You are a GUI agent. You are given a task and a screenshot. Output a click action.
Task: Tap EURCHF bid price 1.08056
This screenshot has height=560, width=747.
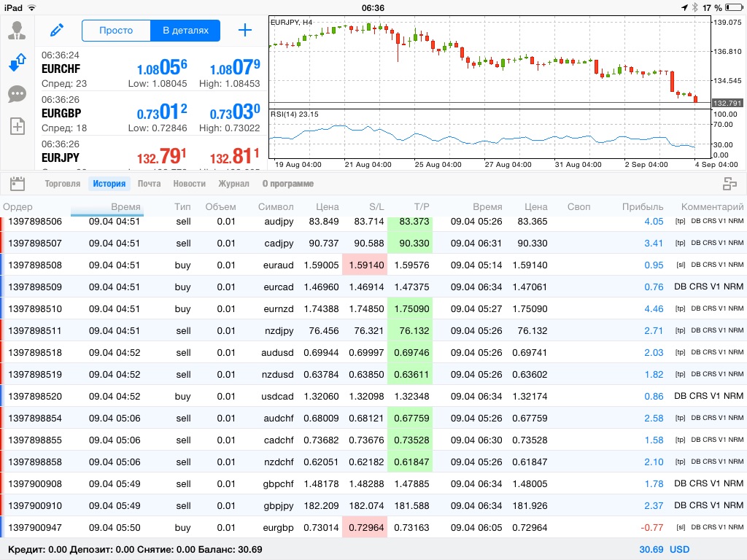tap(162, 68)
